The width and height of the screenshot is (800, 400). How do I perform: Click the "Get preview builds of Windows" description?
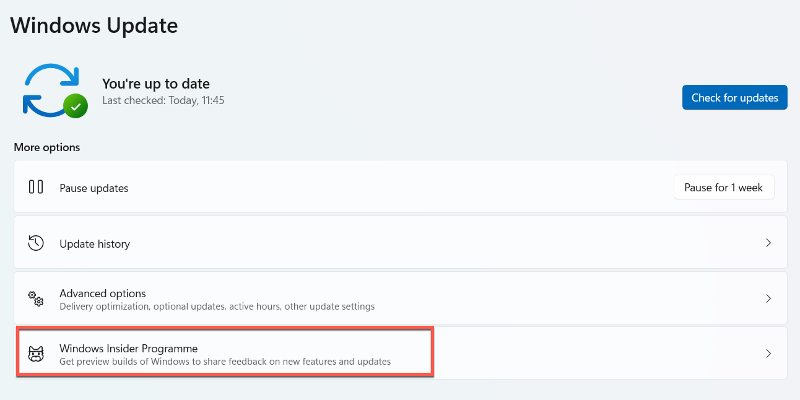(x=225, y=362)
